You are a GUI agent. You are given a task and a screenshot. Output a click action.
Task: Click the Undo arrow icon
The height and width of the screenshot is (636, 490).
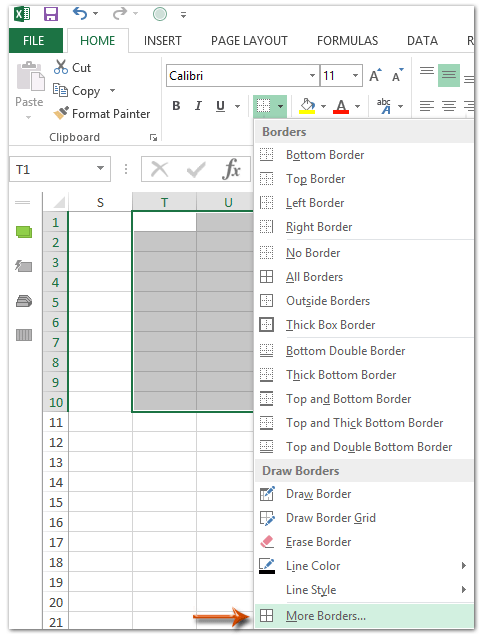80,14
